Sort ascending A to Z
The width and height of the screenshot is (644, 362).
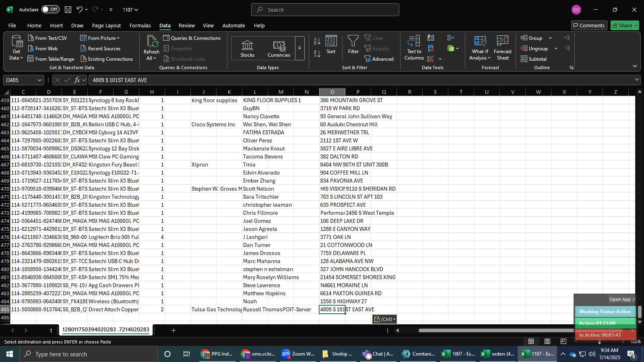[317, 41]
